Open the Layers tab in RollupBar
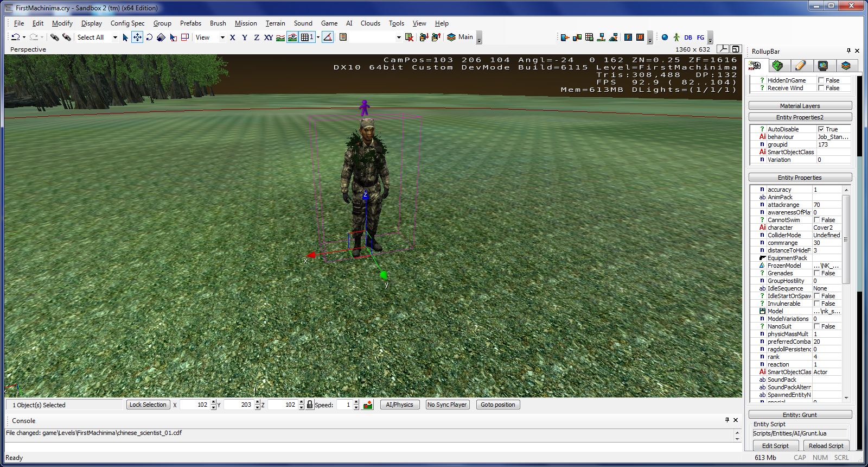868x467 pixels. 846,66
